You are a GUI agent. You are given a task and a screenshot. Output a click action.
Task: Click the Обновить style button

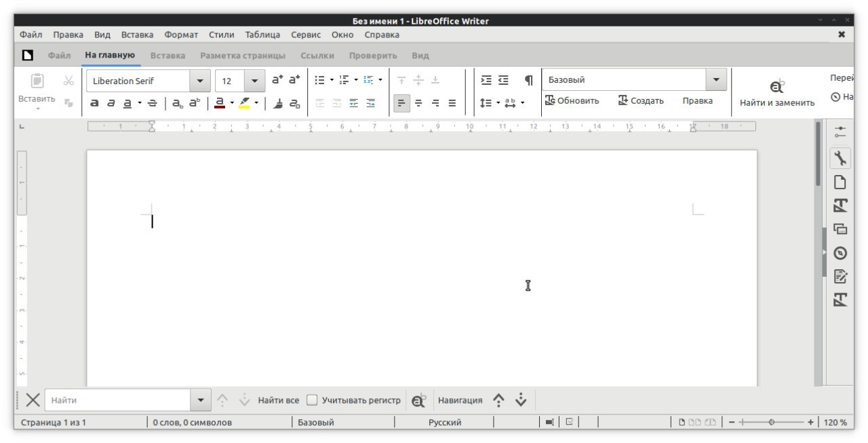coord(572,101)
